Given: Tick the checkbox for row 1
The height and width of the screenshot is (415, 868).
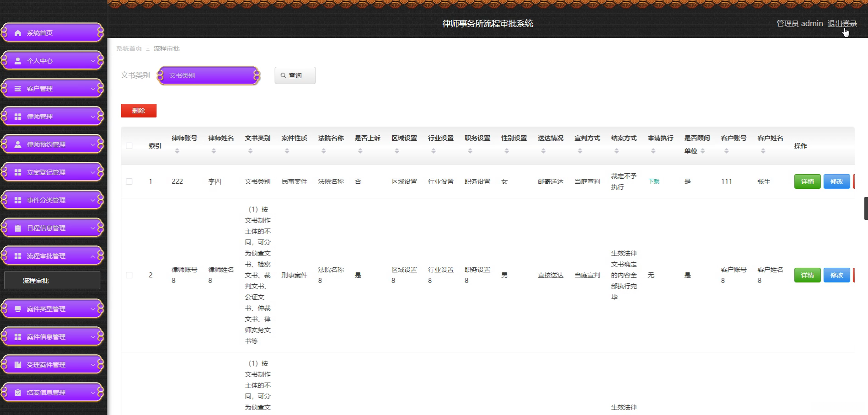Looking at the screenshot, I should pyautogui.click(x=129, y=181).
